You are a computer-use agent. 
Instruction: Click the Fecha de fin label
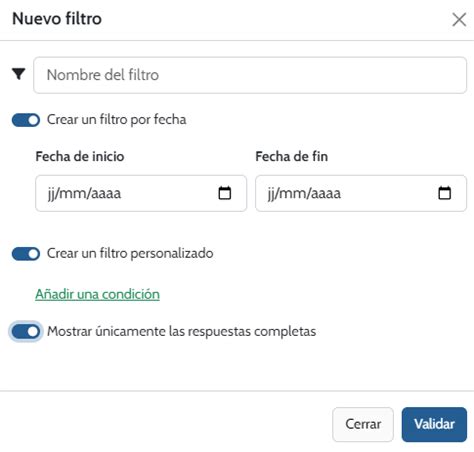[292, 156]
